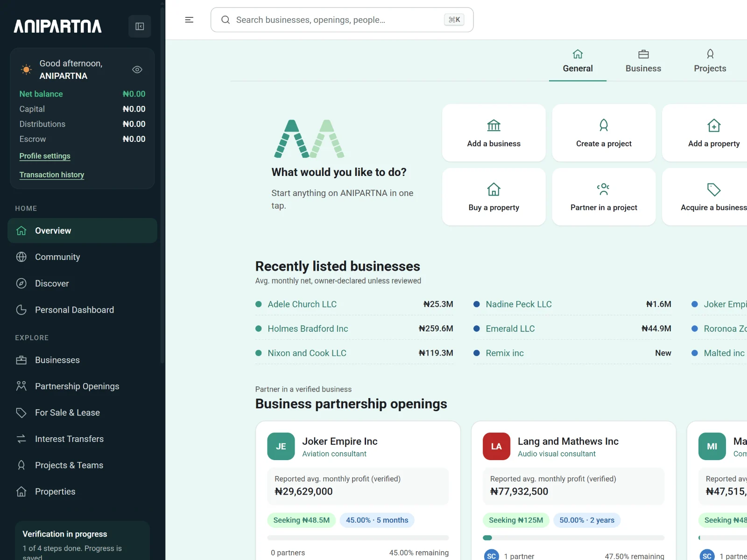This screenshot has height=560, width=747.
Task: Open Projects & Teams ribbon icon
Action: (21, 465)
